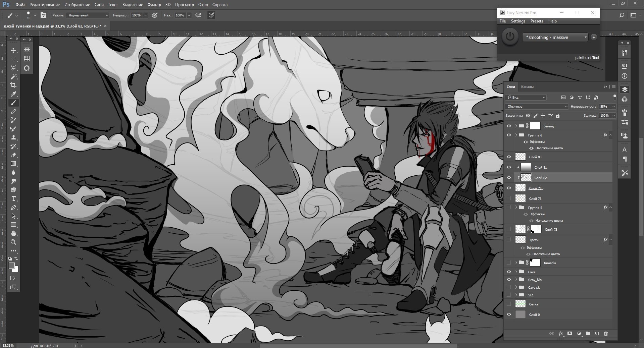Select the Zoom tool
Screen dimensions: 644x348
click(x=13, y=242)
